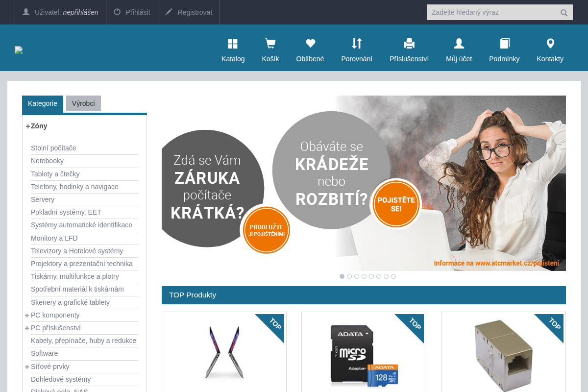Click the insurance promotional banner image
This screenshot has height=392, width=588.
point(364,183)
